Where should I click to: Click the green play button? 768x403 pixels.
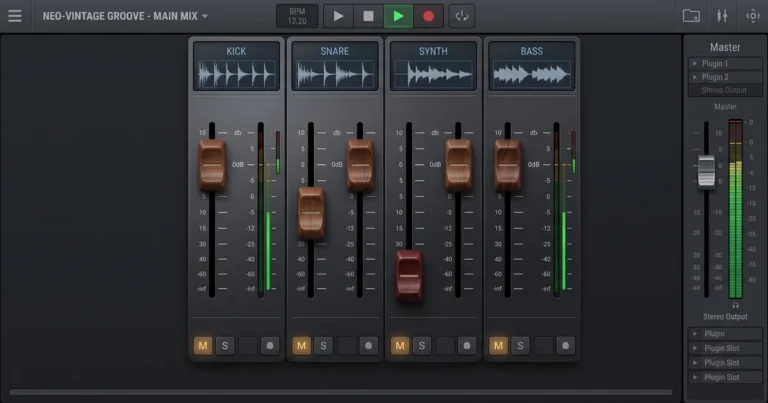(x=398, y=16)
